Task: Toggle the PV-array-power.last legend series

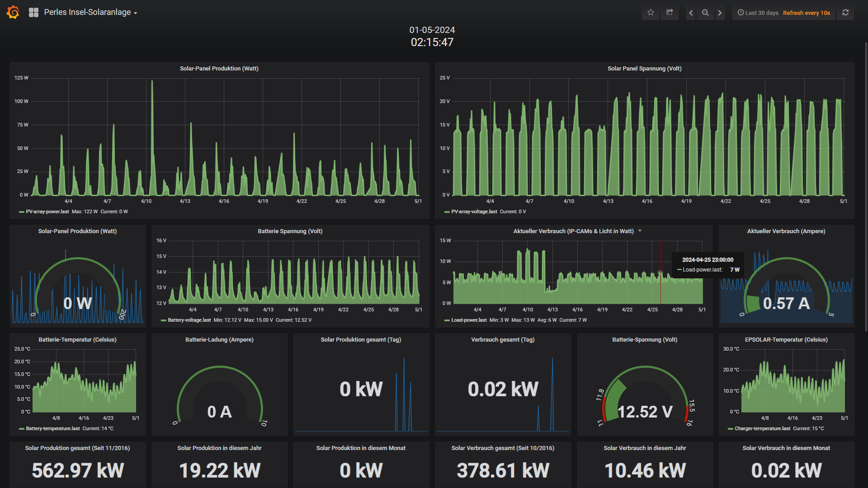Action: 47,211
